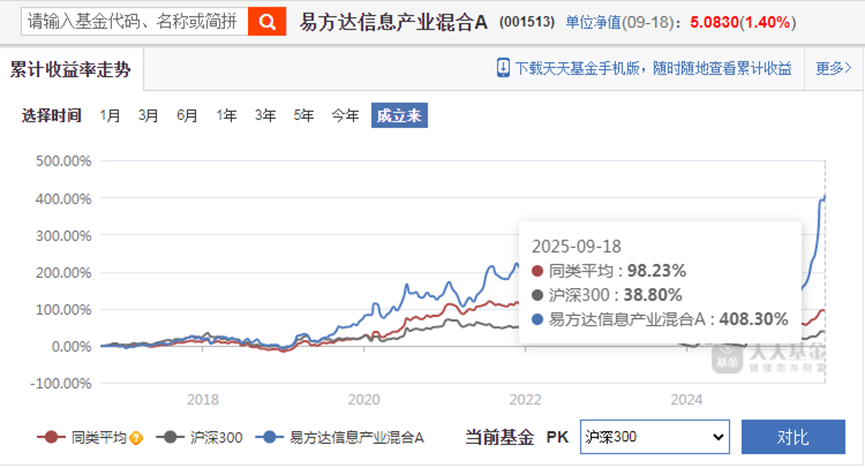This screenshot has height=468, width=865.
Task: Click the 0.00% y-axis label
Action: pyautogui.click(x=71, y=347)
